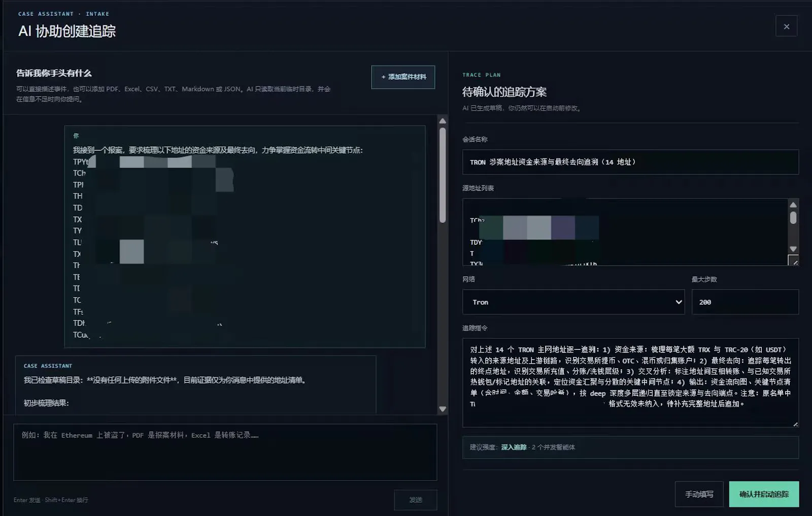Image resolution: width=812 pixels, height=516 pixels.
Task: Click the 添加案件材料 button
Action: [403, 77]
